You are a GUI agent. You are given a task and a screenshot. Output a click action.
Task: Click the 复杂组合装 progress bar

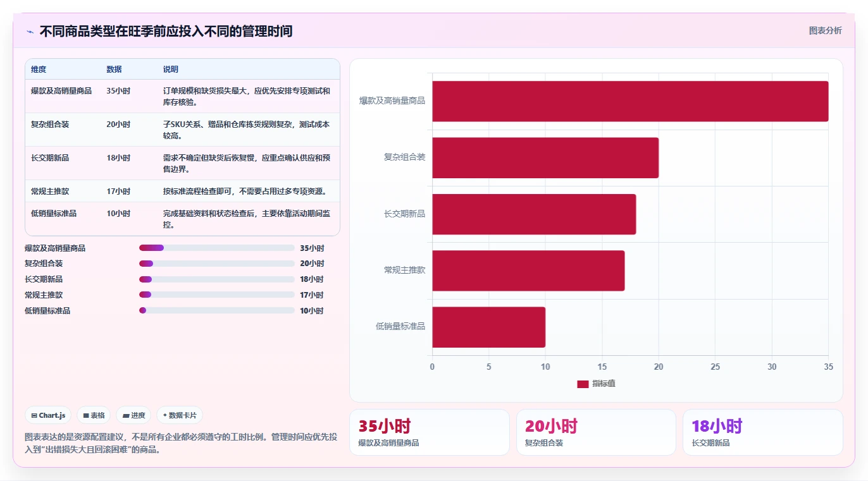click(217, 264)
